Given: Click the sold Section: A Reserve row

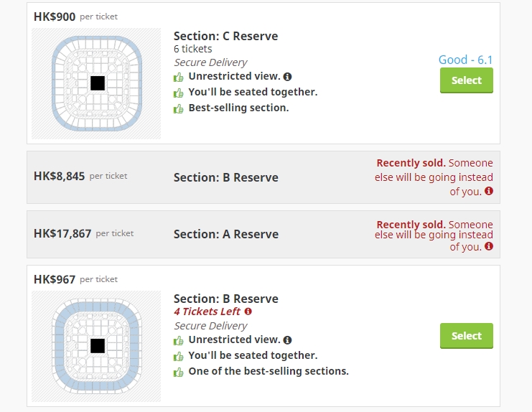Looking at the screenshot, I should coord(263,234).
